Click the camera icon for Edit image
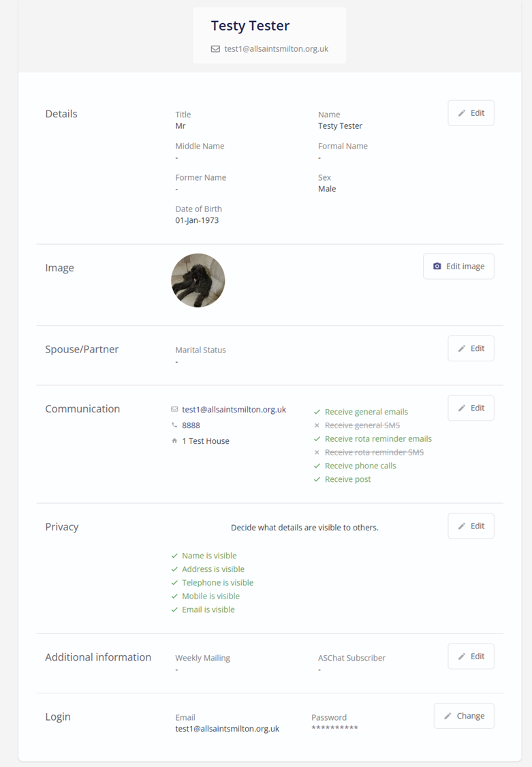Screen dimensions: 532x767 [x=437, y=267]
